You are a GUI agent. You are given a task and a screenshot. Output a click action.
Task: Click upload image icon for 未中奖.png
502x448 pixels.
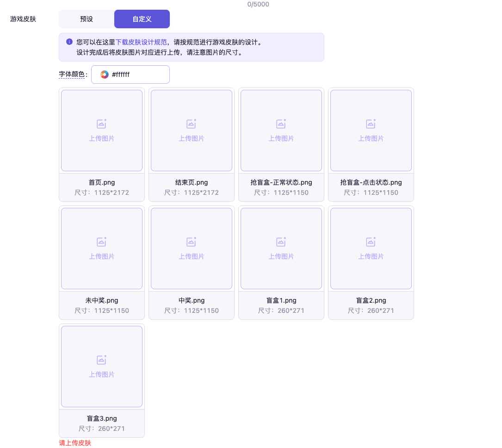(101, 242)
